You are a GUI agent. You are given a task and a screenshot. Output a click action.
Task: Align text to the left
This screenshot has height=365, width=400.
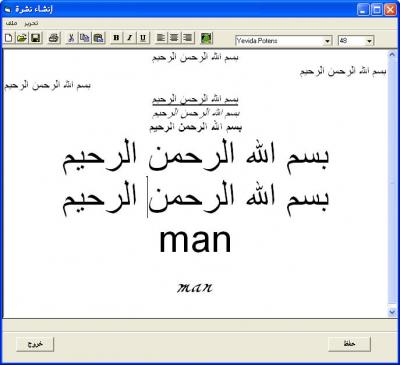click(161, 38)
